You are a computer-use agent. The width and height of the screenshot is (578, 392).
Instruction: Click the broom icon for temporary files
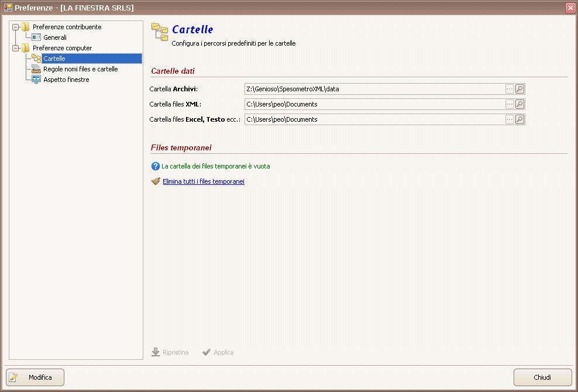click(x=156, y=181)
